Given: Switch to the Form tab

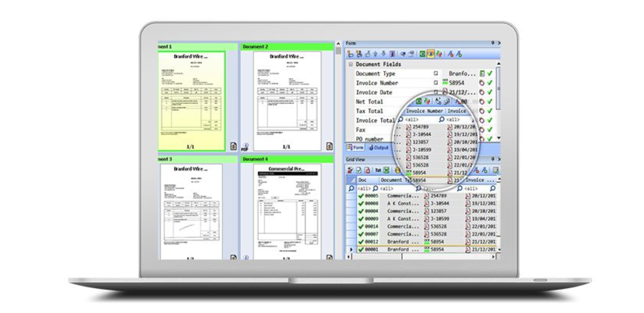Looking at the screenshot, I should click(x=354, y=147).
